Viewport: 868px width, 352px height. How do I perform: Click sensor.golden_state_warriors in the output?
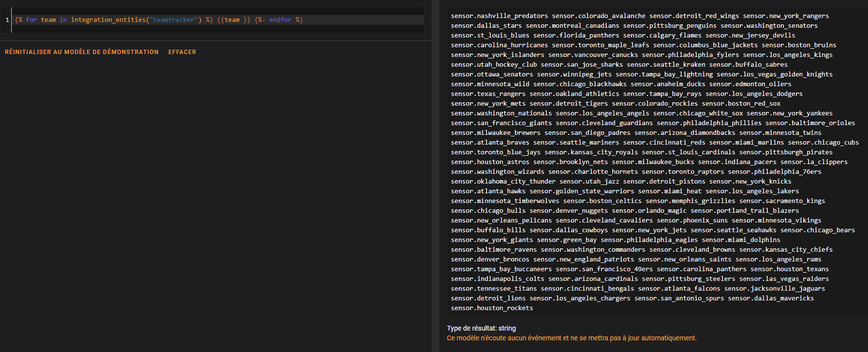coord(581,191)
